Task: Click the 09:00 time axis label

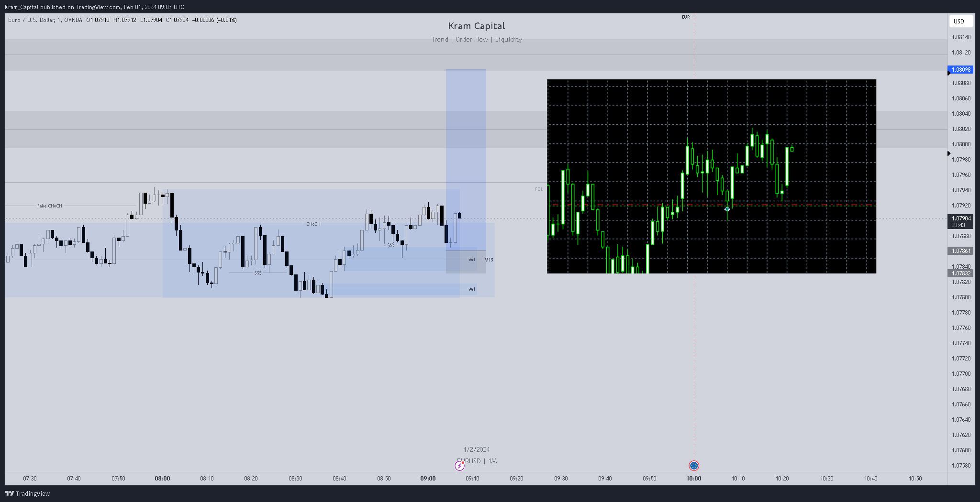Action: pos(428,478)
